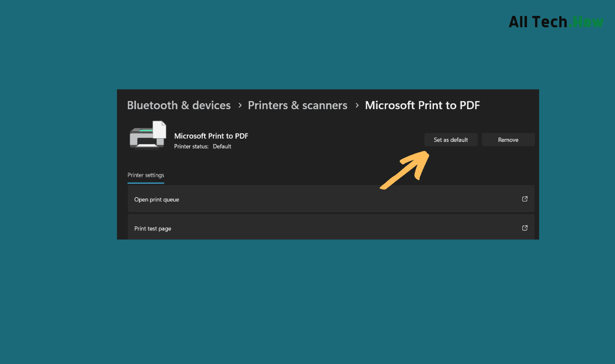Click the All Tech How logo
The image size is (615, 364).
click(556, 21)
